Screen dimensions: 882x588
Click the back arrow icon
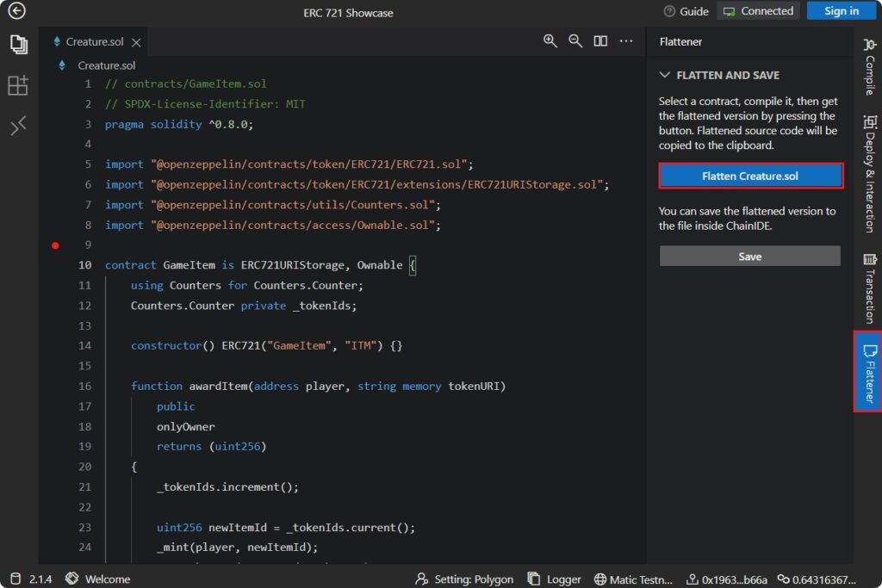tap(16, 11)
